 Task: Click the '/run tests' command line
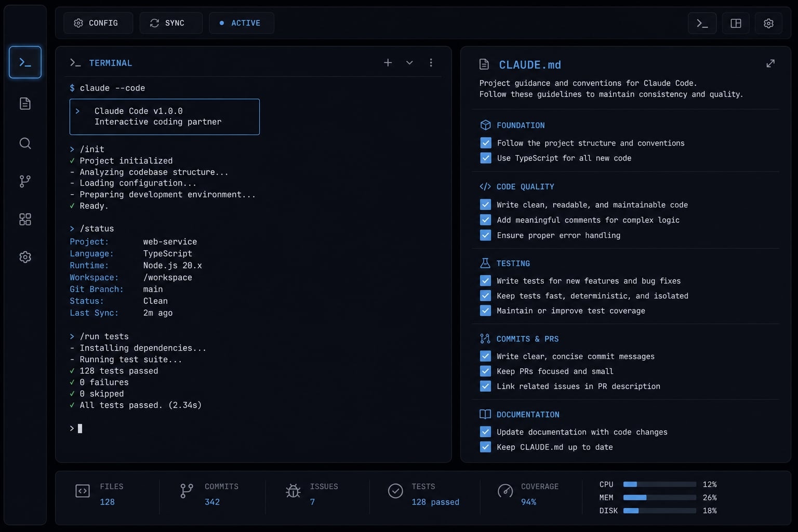[99, 337]
